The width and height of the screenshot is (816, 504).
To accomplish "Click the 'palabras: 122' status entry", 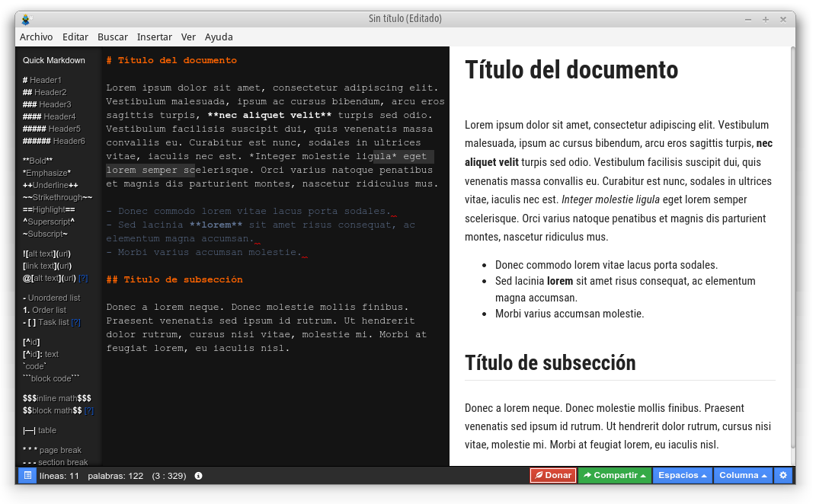I will pyautogui.click(x=116, y=476).
